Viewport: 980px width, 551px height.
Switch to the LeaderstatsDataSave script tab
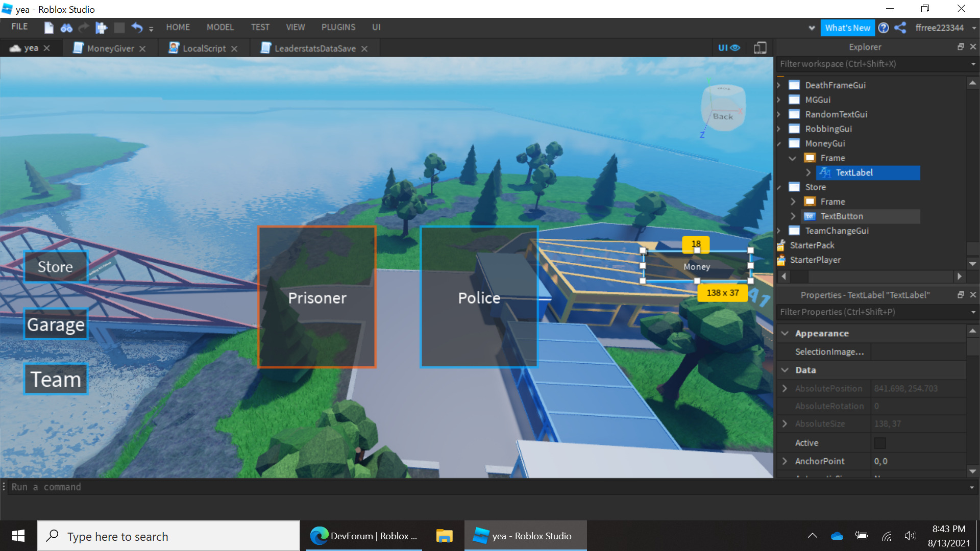pyautogui.click(x=314, y=48)
